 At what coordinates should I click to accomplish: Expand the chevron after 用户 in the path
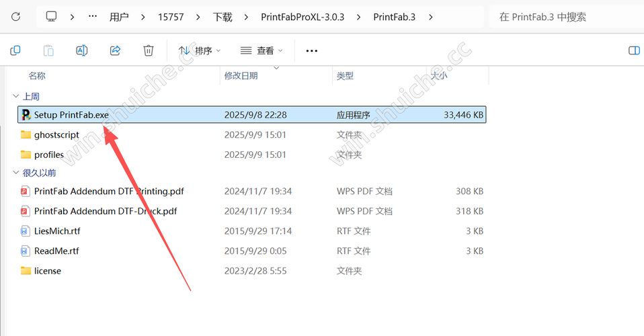(x=143, y=17)
